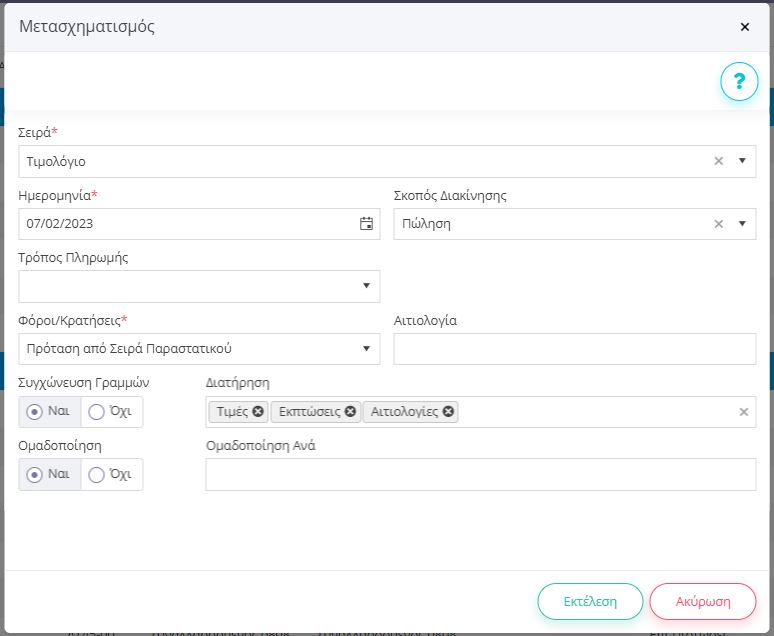Clear all tags in Διατήρηση field
The width and height of the screenshot is (774, 636).
(743, 412)
